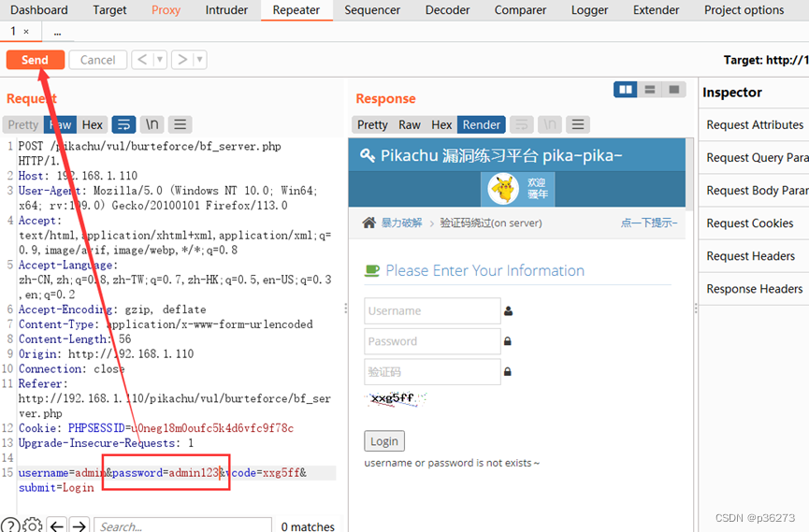Toggle request non-printable characters \n icon

click(152, 124)
